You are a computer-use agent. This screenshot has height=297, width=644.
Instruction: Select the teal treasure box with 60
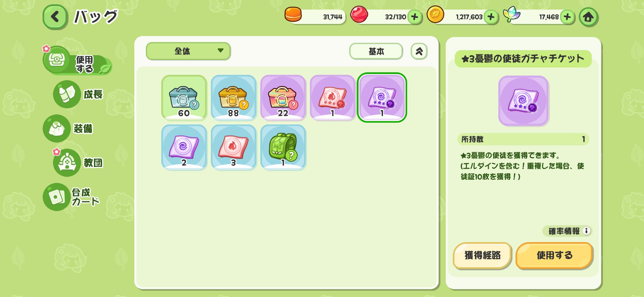pyautogui.click(x=184, y=97)
